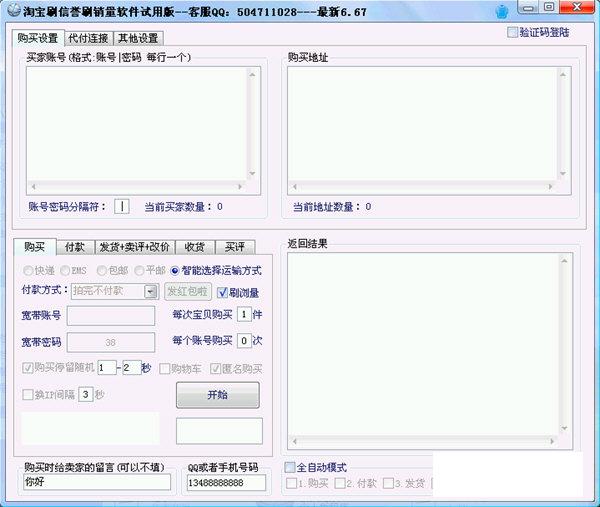Click right arrow of 购买地址 horizontal scrollbar
Image resolution: width=600 pixels, height=507 pixels.
pyautogui.click(x=551, y=187)
